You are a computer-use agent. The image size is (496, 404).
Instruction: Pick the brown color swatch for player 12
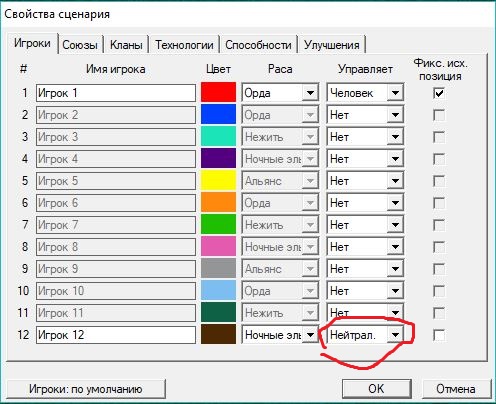click(x=218, y=334)
